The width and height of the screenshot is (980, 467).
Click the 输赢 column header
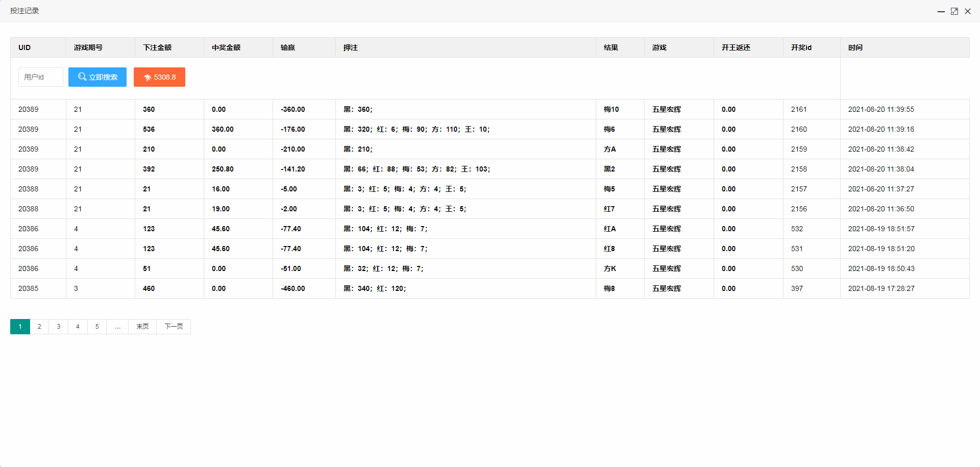coord(288,47)
